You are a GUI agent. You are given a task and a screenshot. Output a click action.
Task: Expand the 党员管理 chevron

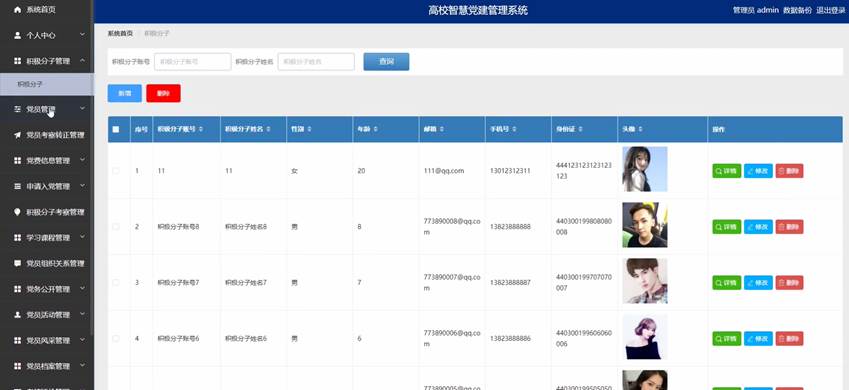coord(82,108)
